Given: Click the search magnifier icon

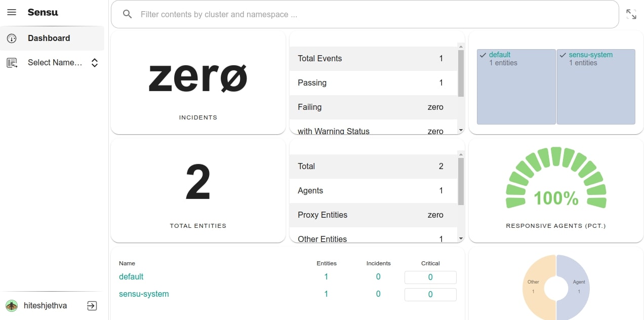Looking at the screenshot, I should [x=128, y=14].
